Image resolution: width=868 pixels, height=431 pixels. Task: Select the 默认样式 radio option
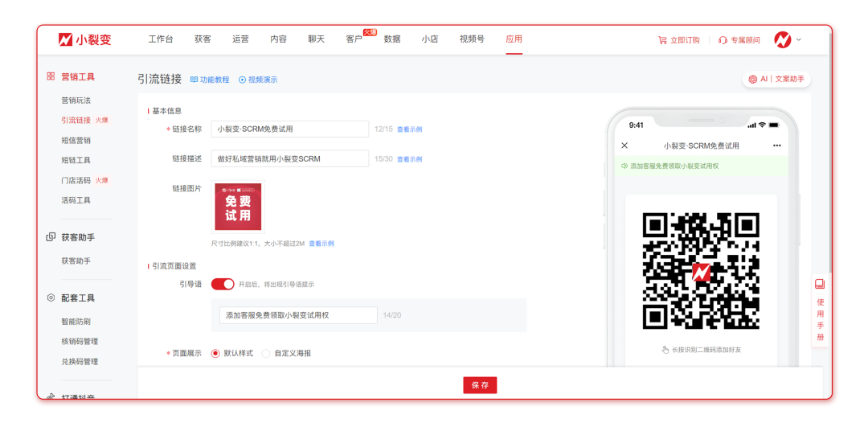tap(215, 353)
